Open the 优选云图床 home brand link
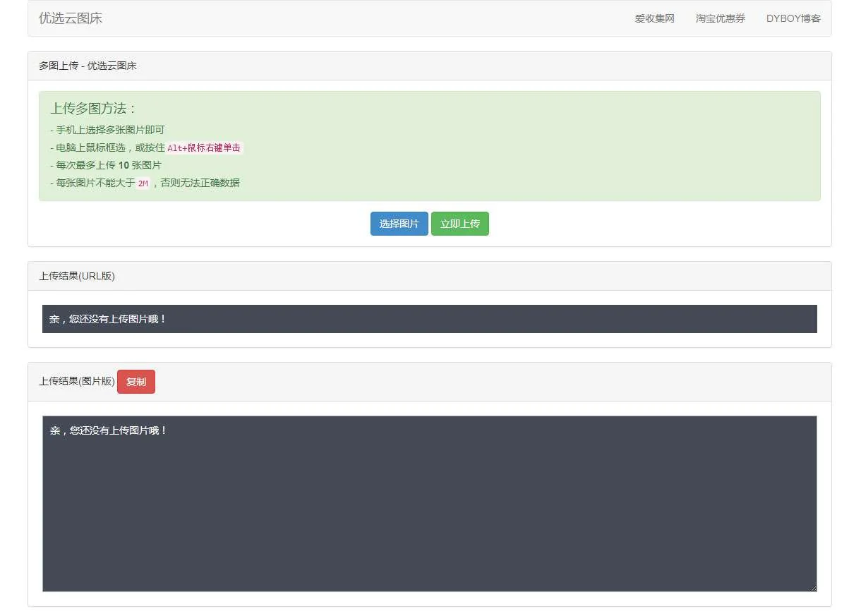 pyautogui.click(x=71, y=18)
